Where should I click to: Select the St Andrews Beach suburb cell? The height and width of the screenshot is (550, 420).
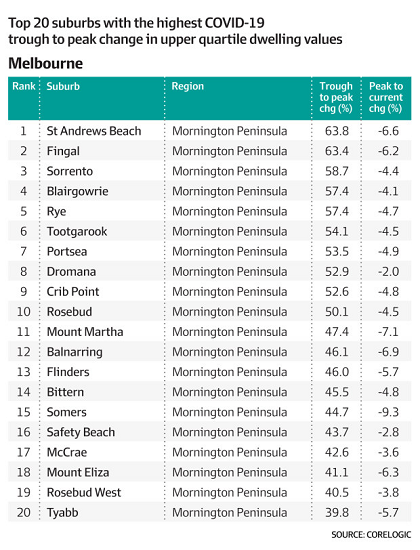[94, 131]
